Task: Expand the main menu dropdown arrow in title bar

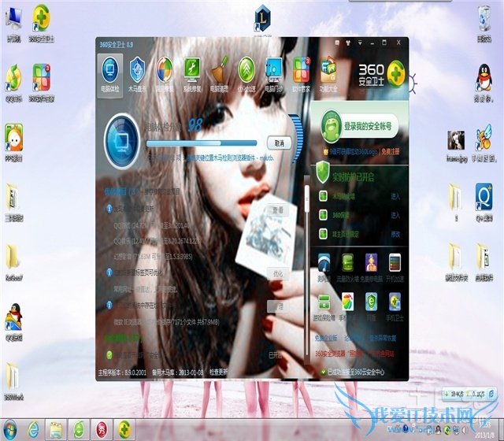Action: (x=360, y=43)
